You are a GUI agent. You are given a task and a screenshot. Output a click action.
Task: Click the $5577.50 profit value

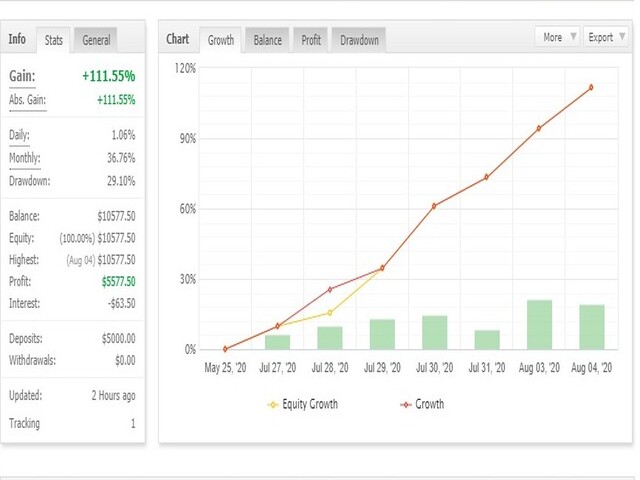tap(118, 281)
